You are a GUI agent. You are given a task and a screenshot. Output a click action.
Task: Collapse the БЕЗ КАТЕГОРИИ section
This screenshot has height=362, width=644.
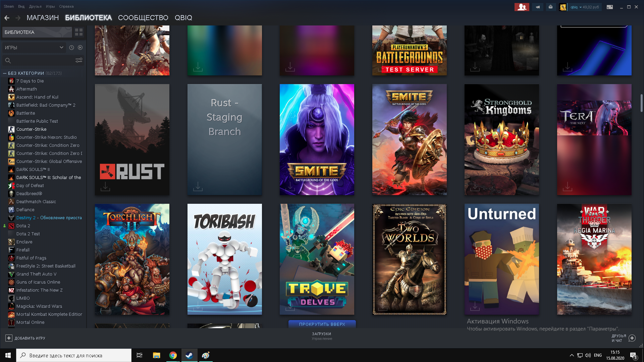pos(5,73)
